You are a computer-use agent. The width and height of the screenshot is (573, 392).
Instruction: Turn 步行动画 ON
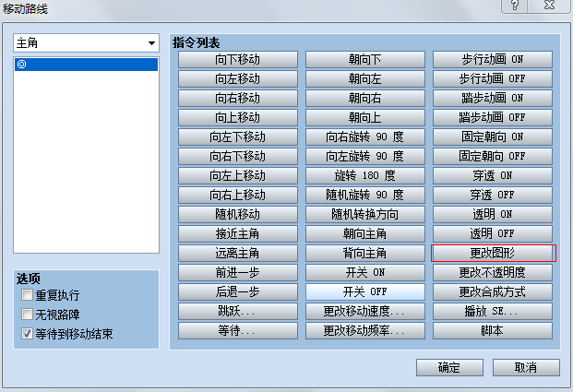tap(493, 59)
